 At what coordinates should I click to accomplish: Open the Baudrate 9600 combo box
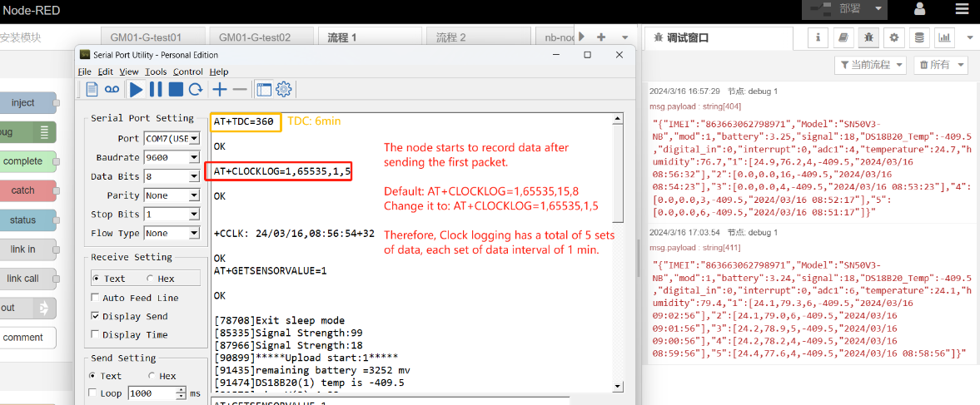(x=172, y=157)
